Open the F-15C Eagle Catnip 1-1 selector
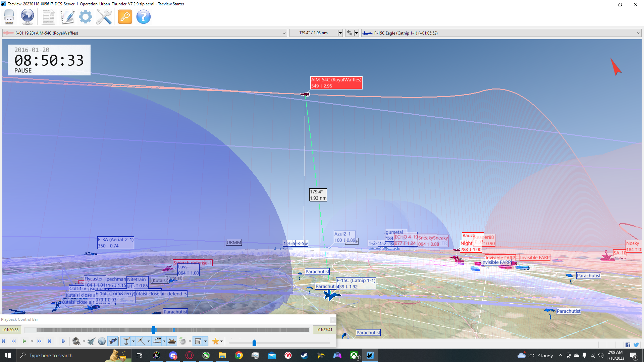Image resolution: width=644 pixels, height=362 pixels. pyautogui.click(x=501, y=33)
